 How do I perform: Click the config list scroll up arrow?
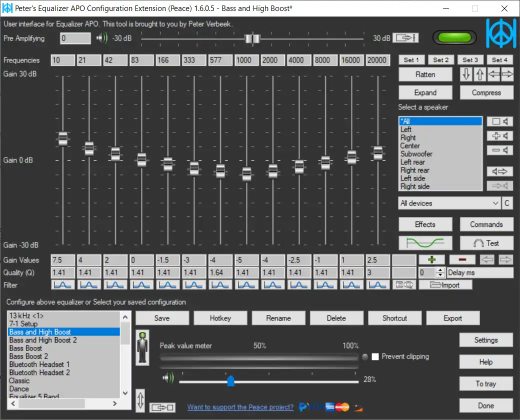click(x=125, y=317)
